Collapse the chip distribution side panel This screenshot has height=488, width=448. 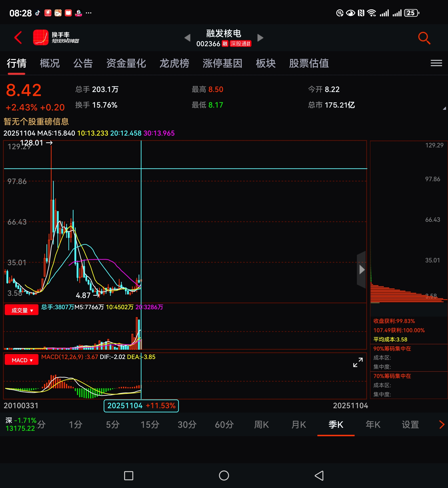point(361,270)
